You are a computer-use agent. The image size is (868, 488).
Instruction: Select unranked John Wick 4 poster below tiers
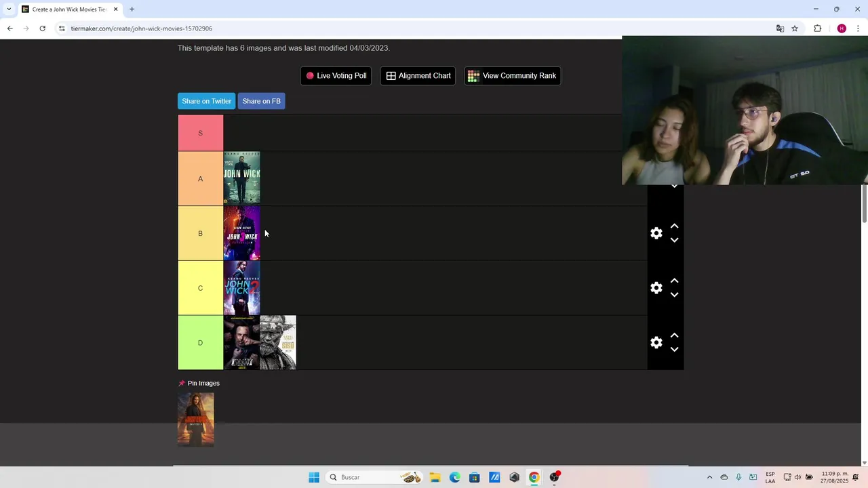pyautogui.click(x=196, y=420)
